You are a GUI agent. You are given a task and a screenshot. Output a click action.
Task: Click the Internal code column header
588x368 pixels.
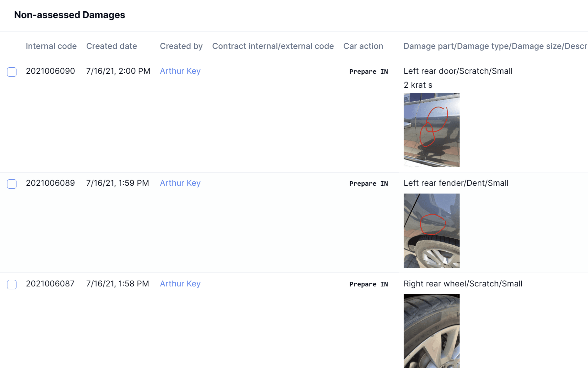pyautogui.click(x=51, y=46)
